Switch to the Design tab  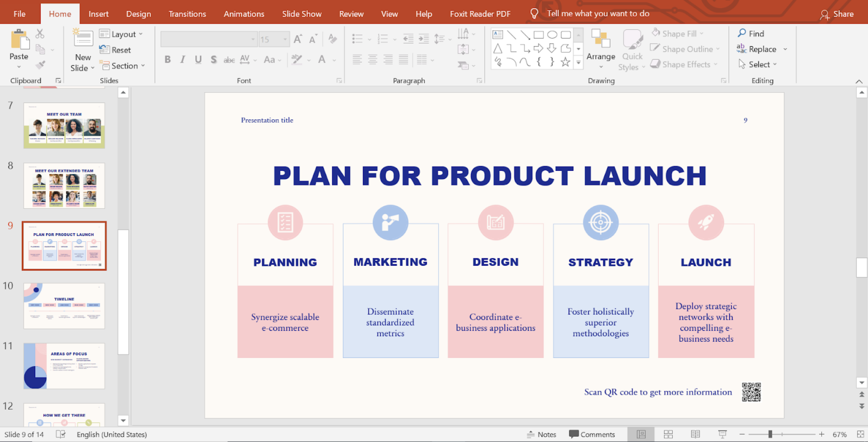click(x=139, y=14)
